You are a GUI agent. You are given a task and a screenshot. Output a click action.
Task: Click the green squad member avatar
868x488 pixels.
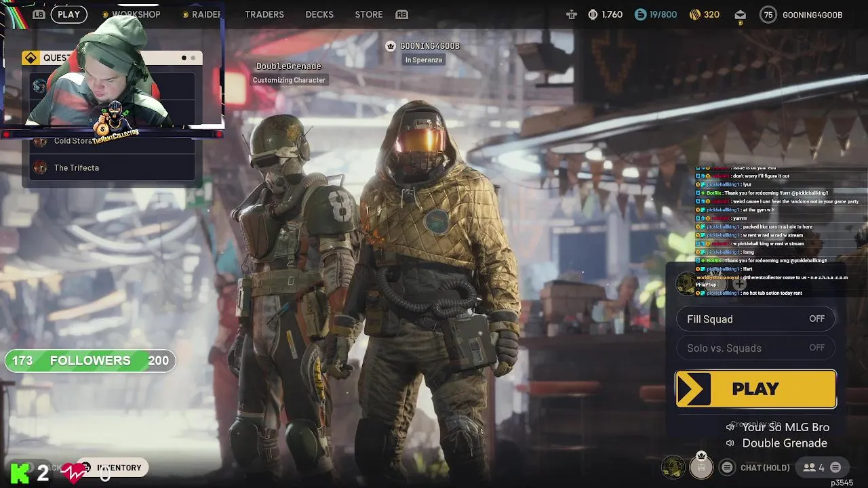click(673, 467)
